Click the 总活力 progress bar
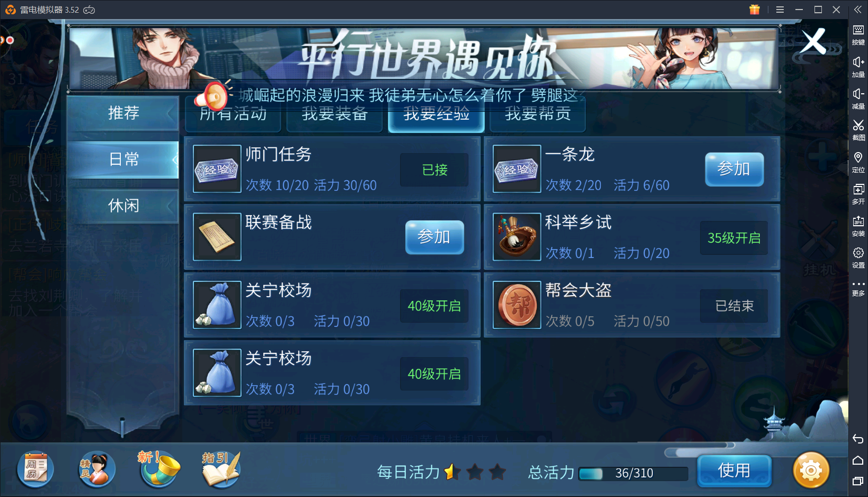The height and width of the screenshot is (497, 868). [x=633, y=473]
